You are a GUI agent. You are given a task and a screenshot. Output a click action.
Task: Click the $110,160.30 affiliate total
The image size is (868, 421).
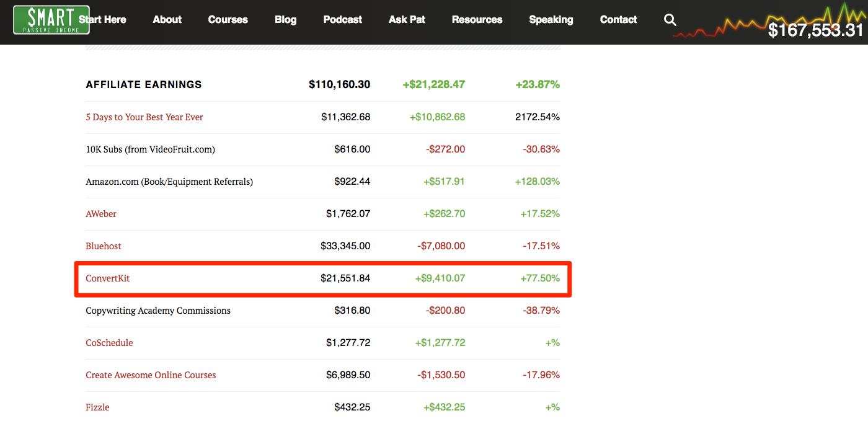340,84
